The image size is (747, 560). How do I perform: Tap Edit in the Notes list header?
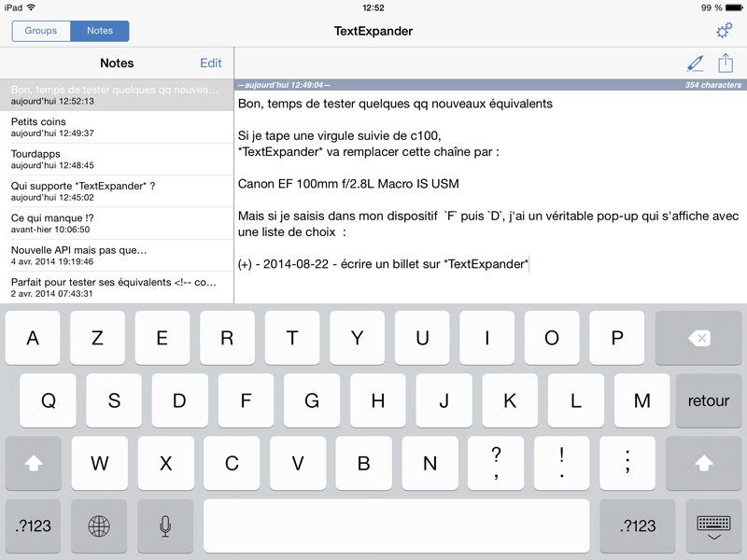211,63
